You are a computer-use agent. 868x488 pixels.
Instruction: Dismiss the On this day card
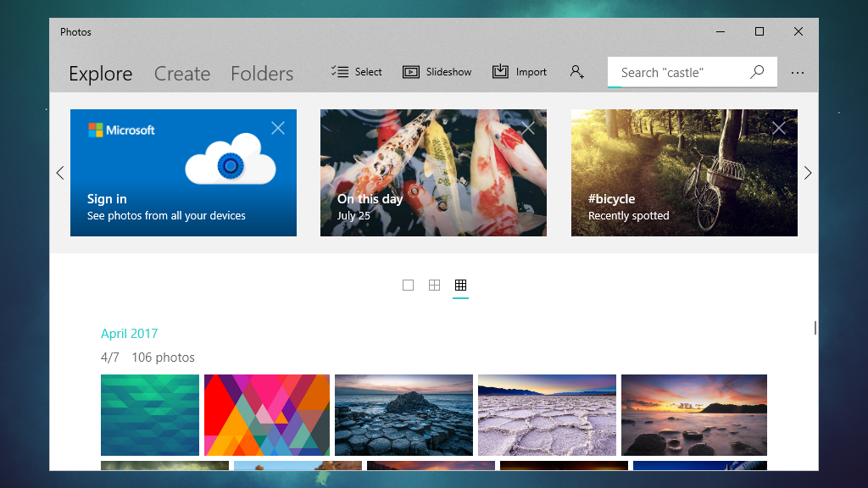pyautogui.click(x=528, y=128)
